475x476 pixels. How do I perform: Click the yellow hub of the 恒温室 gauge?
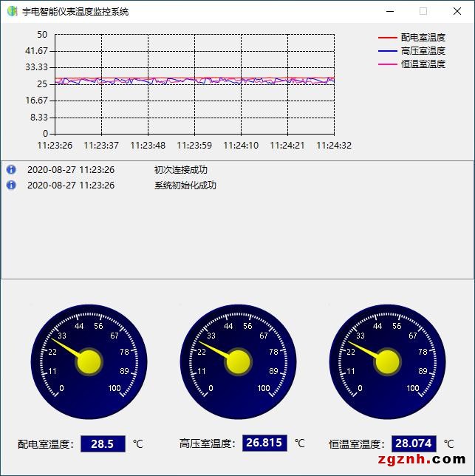pos(387,361)
